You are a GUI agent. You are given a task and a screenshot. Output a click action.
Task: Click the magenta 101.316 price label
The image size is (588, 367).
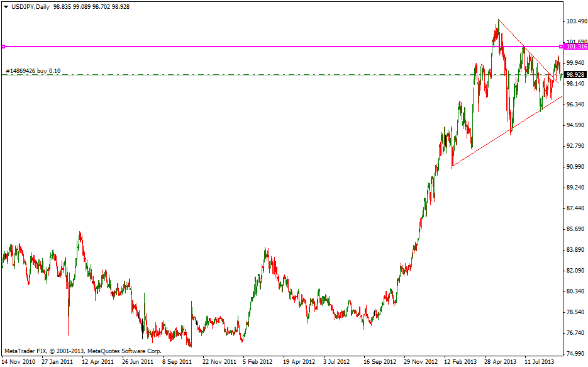[x=576, y=47]
